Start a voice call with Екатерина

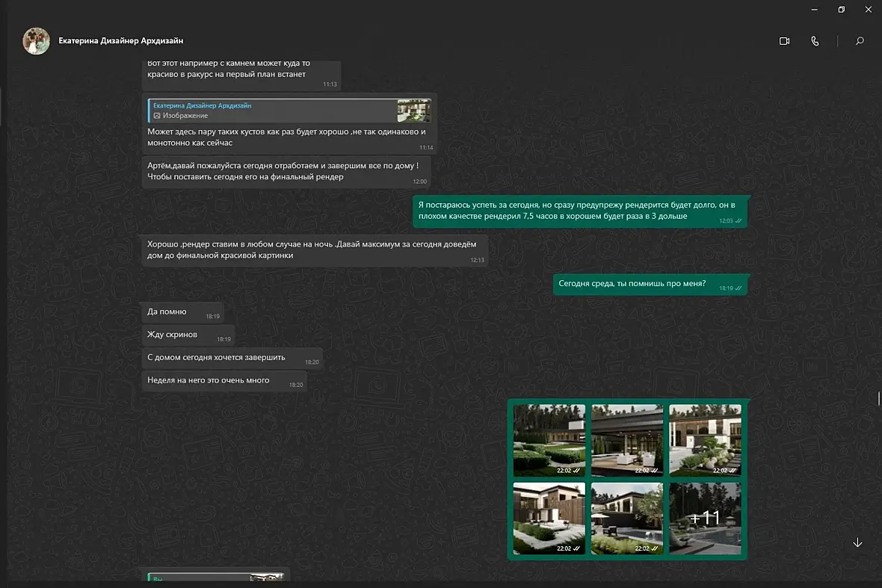point(815,41)
